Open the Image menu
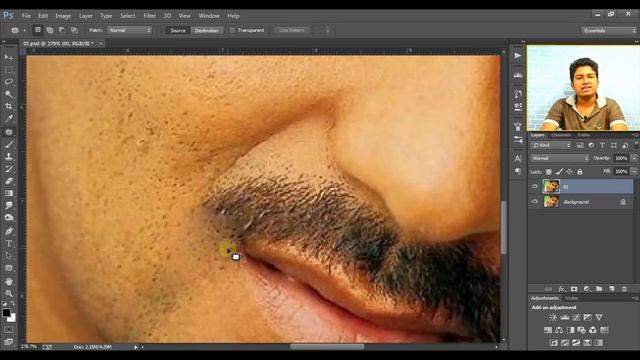This screenshot has width=640, height=360. [63, 16]
